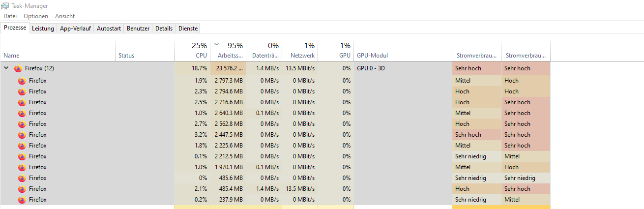Click Firefox icon of 2 797.3 MB process
Viewport: 644px width, 209px height.
point(22,81)
